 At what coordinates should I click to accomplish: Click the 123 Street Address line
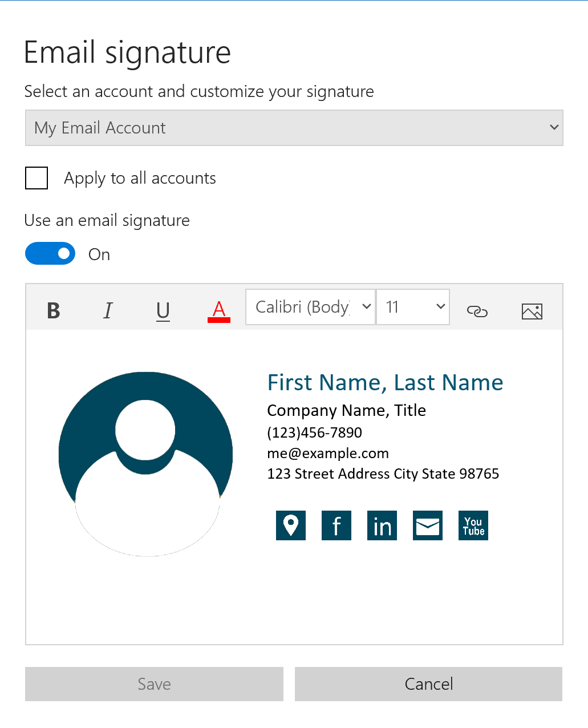point(383,474)
